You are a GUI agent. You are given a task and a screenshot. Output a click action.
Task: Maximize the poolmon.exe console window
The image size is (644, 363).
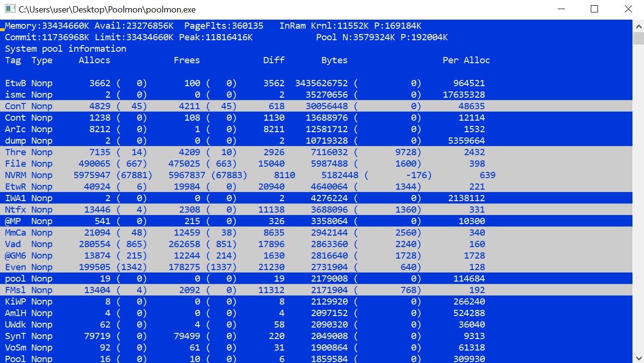click(x=594, y=9)
